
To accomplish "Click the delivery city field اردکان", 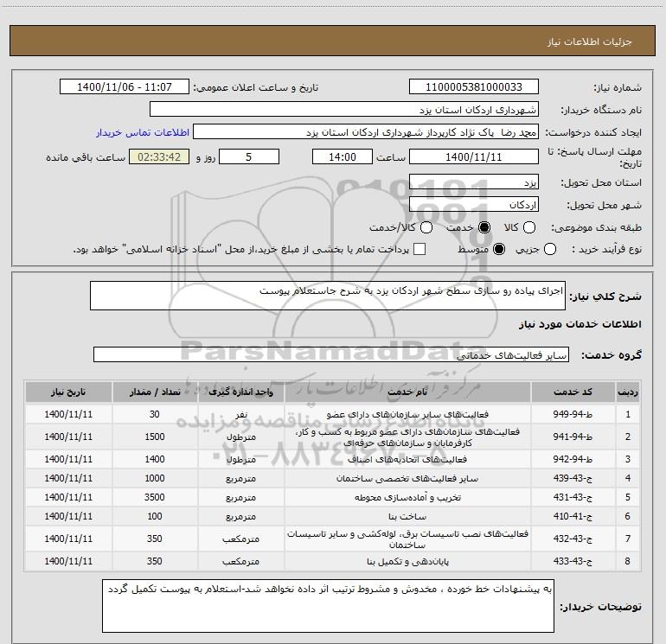I will pyautogui.click(x=474, y=205).
